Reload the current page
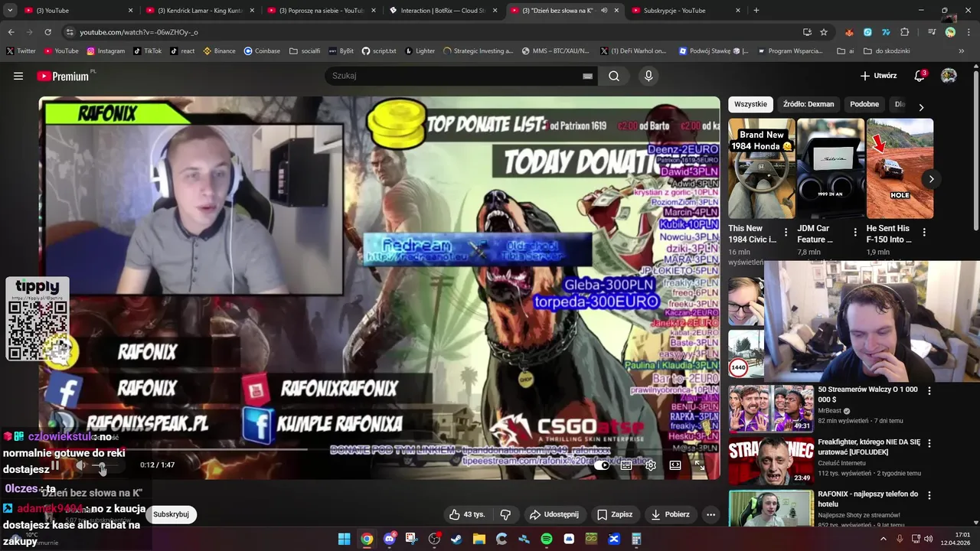 [x=47, y=32]
